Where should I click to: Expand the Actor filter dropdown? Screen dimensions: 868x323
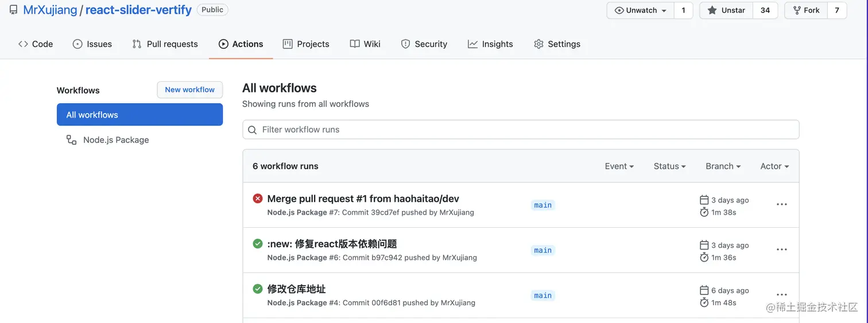point(775,166)
